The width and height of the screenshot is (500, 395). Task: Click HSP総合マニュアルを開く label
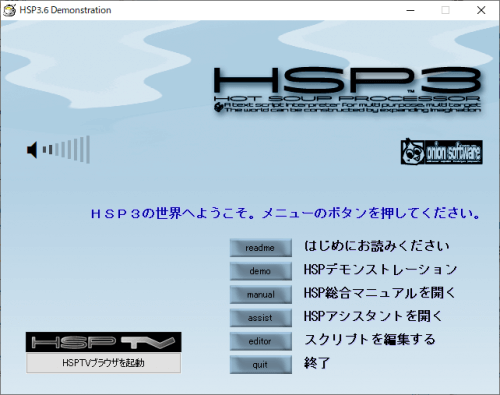click(x=379, y=293)
